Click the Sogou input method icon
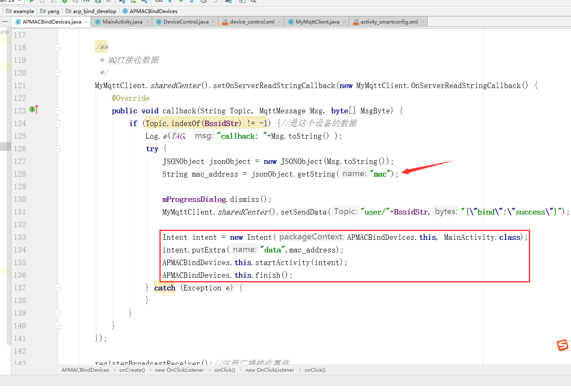The image size is (571, 392). (563, 345)
